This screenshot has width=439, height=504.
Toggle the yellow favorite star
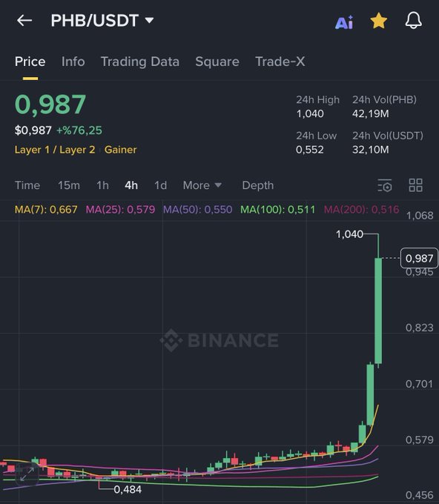(x=378, y=21)
